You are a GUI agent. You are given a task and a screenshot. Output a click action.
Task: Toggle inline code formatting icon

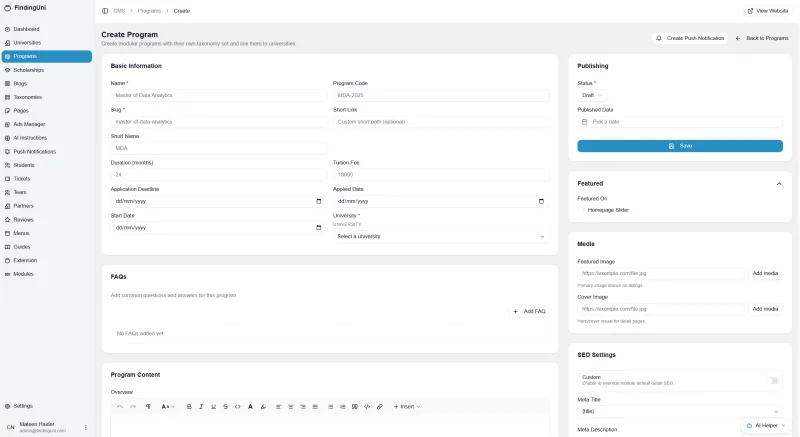point(238,406)
